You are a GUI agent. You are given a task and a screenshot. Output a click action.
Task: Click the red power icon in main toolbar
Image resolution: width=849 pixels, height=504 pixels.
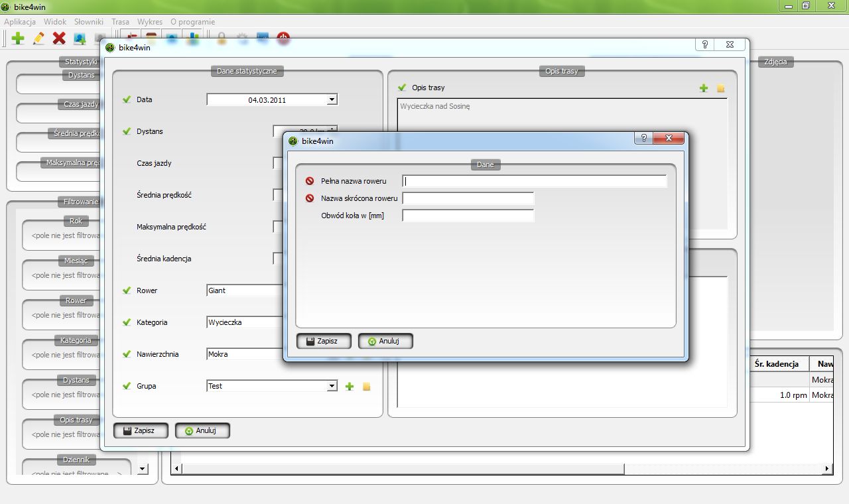(283, 38)
